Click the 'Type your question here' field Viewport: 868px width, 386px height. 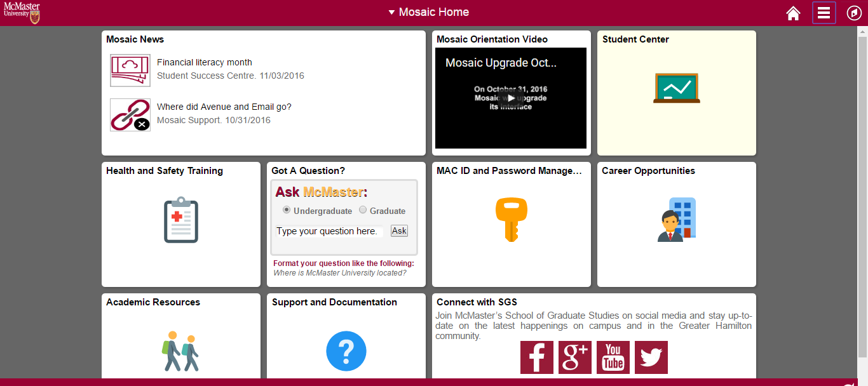click(329, 231)
